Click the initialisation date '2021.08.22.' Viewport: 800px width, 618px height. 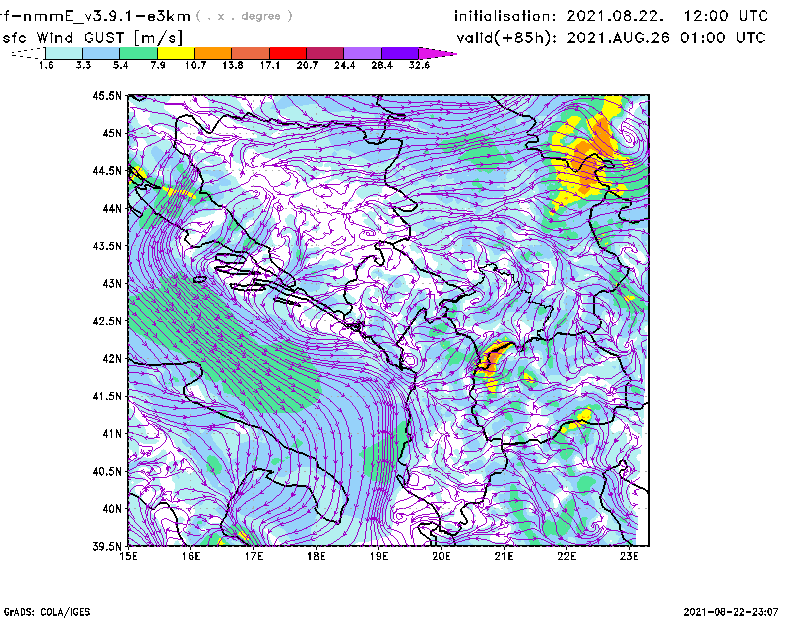point(615,16)
